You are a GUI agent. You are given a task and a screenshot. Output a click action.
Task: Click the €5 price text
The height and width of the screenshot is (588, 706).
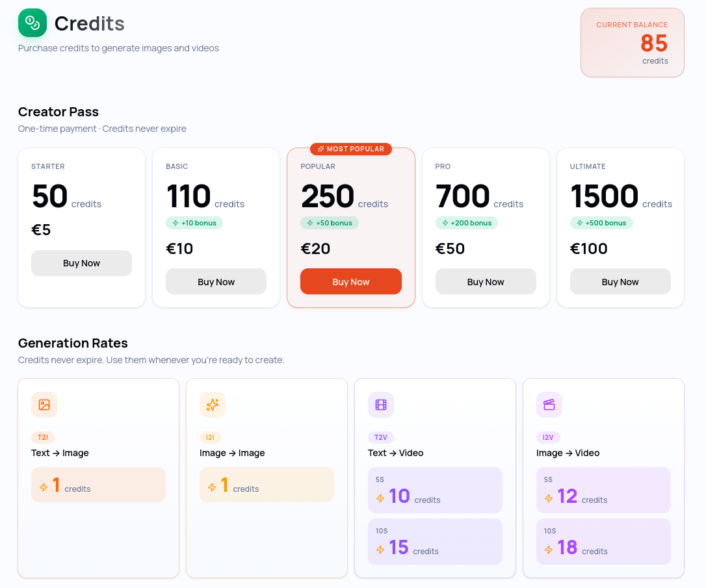tap(41, 230)
